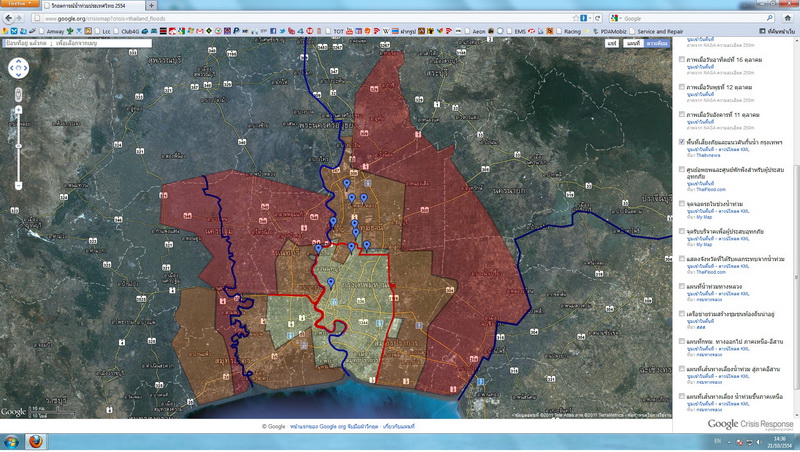Click the Street View pegman icon

click(18, 94)
